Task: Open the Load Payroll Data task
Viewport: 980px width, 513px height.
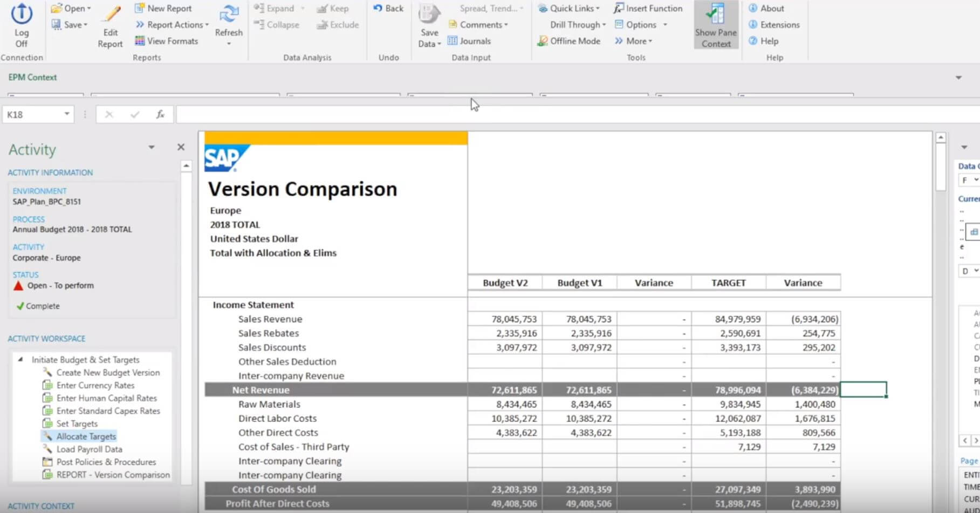Action: pyautogui.click(x=89, y=449)
